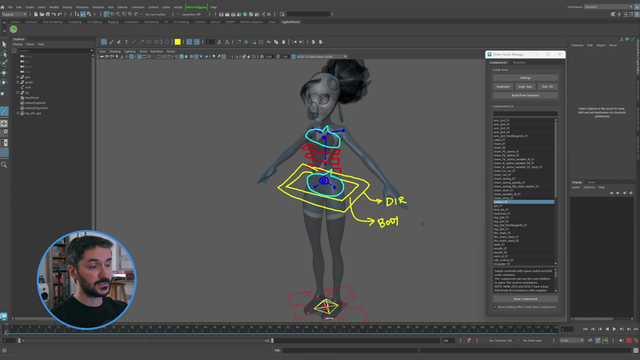Jump to start of playback range
This screenshot has width=640, height=360.
click(585, 329)
